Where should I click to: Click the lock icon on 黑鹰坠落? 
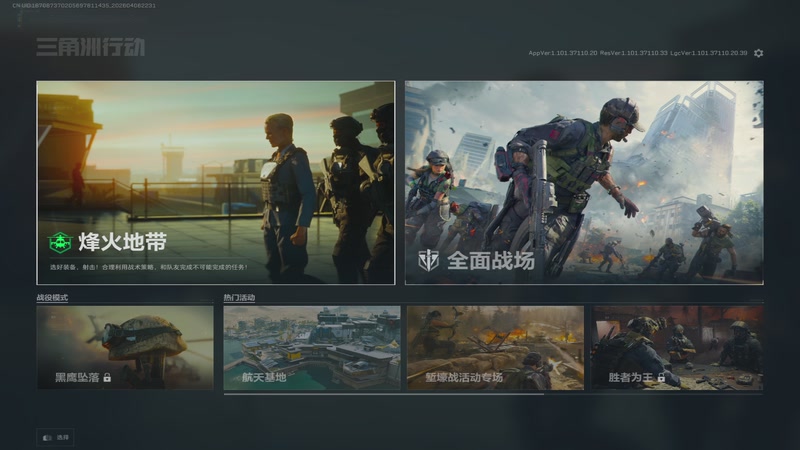(107, 378)
